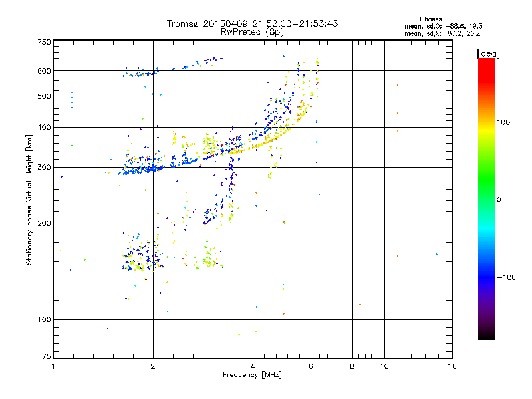Click the x-axis tick label '2'
The height and width of the screenshot is (399, 532).
click(x=153, y=366)
